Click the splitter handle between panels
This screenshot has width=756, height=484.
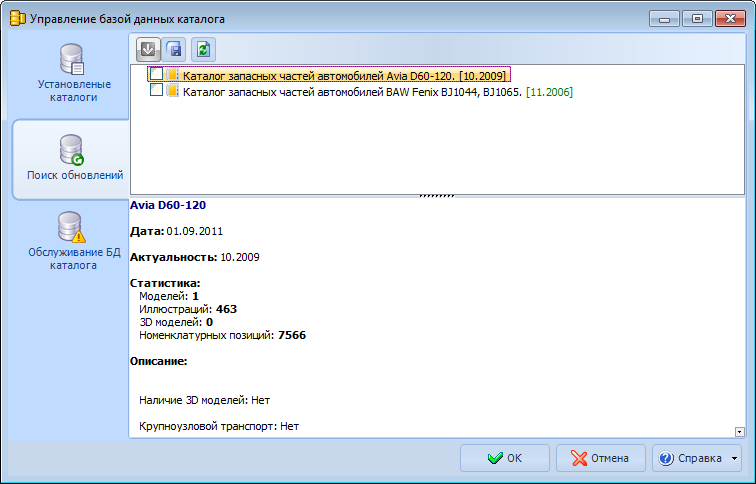pos(437,195)
